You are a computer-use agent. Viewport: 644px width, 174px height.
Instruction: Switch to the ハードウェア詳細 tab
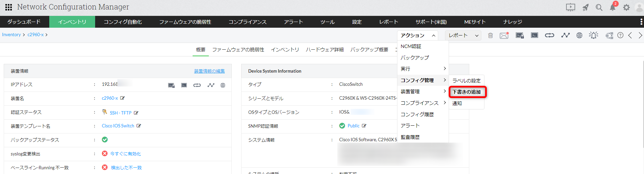pos(325,50)
